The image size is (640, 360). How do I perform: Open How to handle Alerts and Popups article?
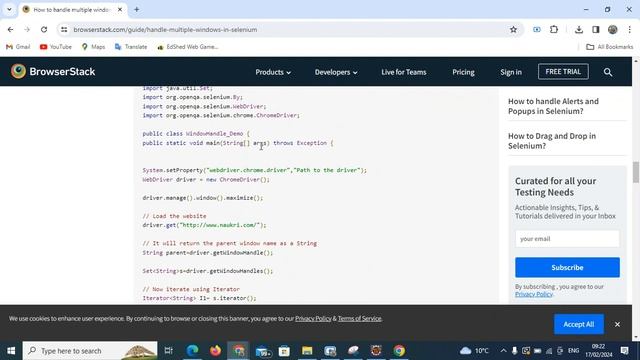tap(553, 106)
